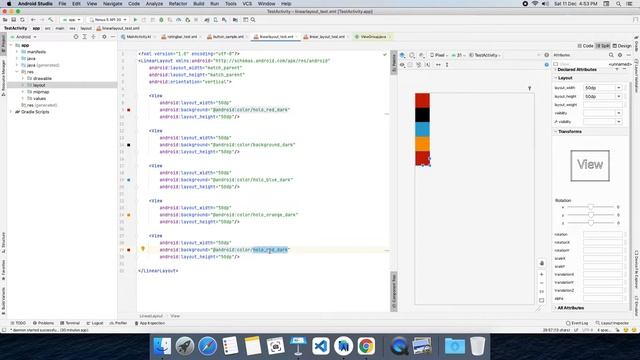Click the rotation x slider

(591, 207)
